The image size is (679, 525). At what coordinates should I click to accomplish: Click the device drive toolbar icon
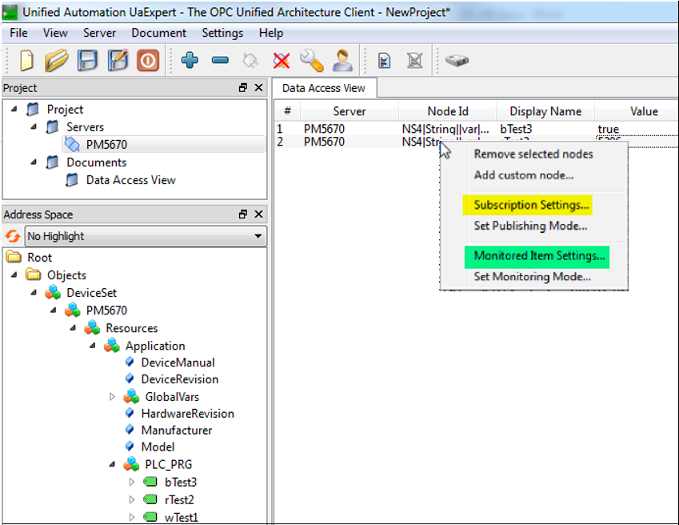pyautogui.click(x=457, y=60)
